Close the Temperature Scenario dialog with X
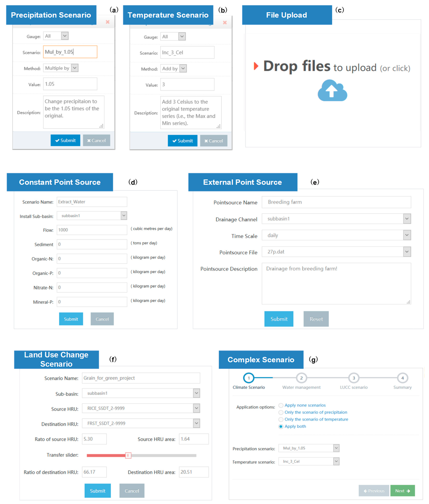Viewport: 429px width, 504px height. pos(225,23)
